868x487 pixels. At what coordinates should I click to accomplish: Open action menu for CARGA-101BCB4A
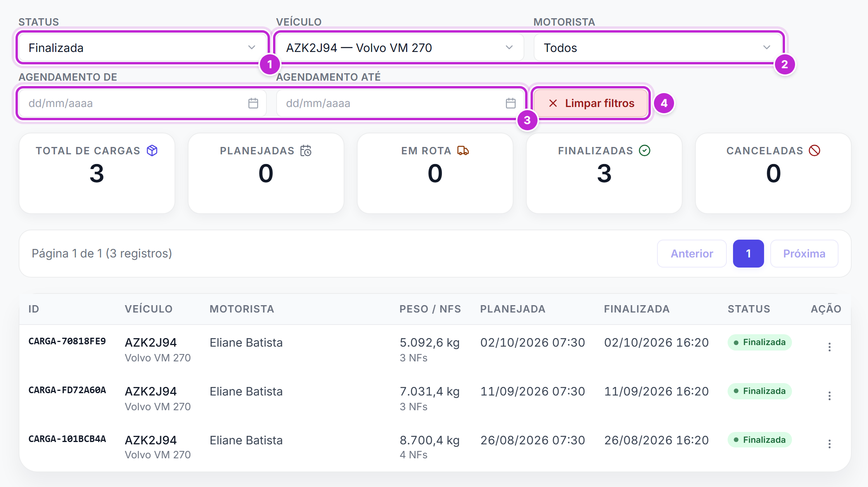tap(829, 444)
